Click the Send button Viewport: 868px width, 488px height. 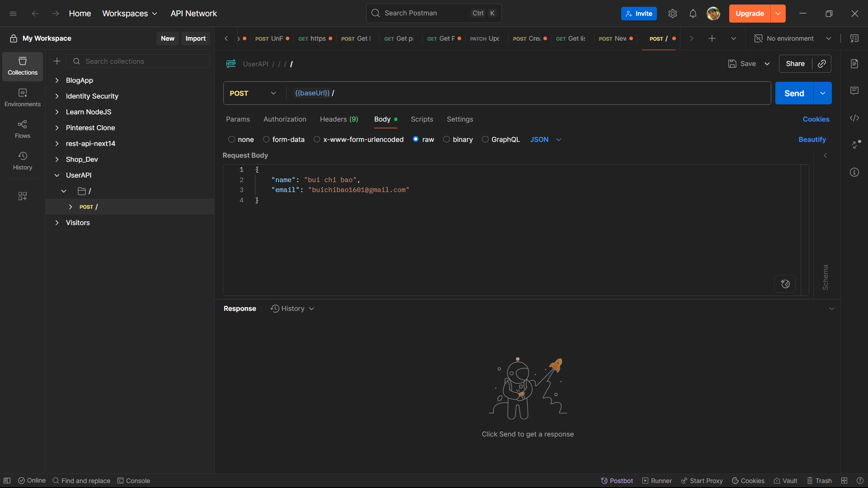pyautogui.click(x=794, y=93)
